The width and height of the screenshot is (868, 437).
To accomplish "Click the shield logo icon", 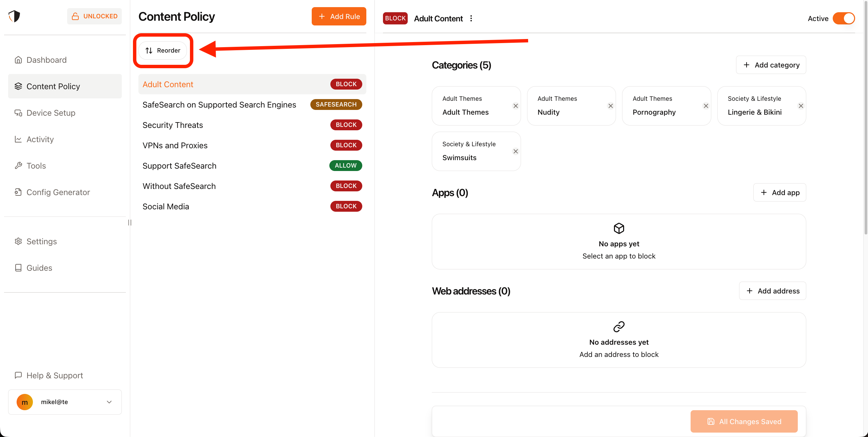I will (14, 16).
